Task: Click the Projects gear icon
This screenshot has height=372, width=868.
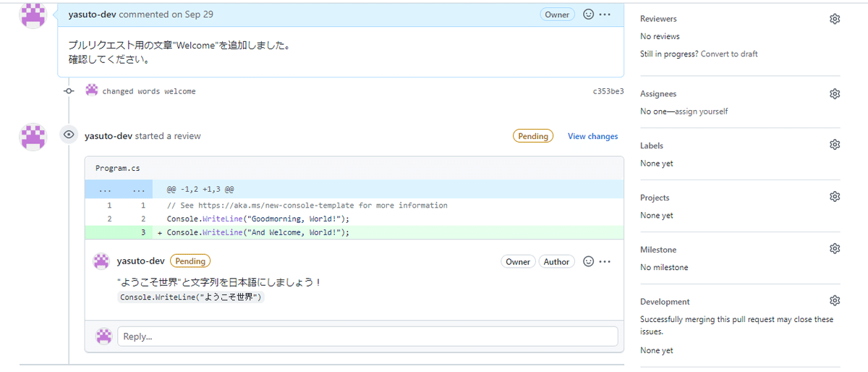Action: 835,197
